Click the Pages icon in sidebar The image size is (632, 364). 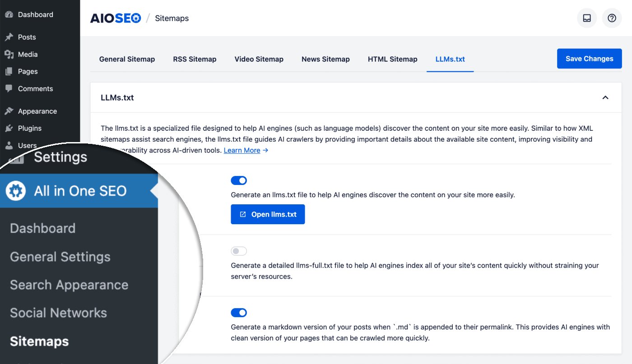coord(9,71)
